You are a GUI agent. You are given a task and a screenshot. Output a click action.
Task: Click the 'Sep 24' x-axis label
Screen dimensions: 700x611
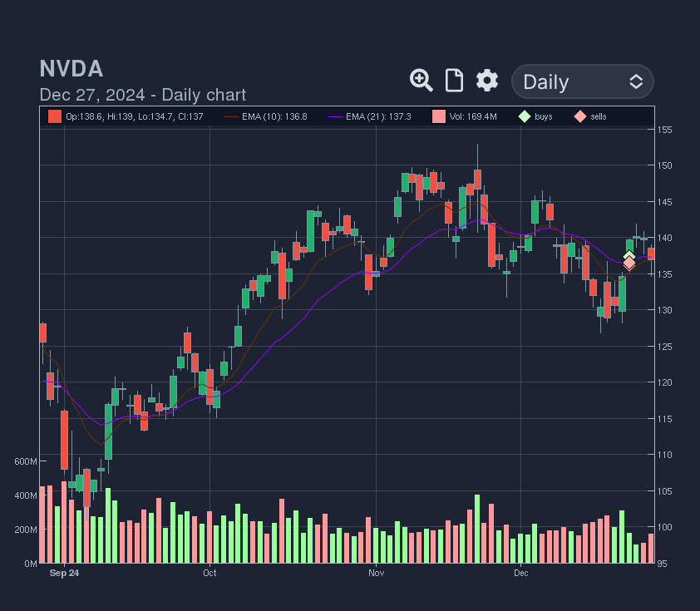click(x=64, y=573)
